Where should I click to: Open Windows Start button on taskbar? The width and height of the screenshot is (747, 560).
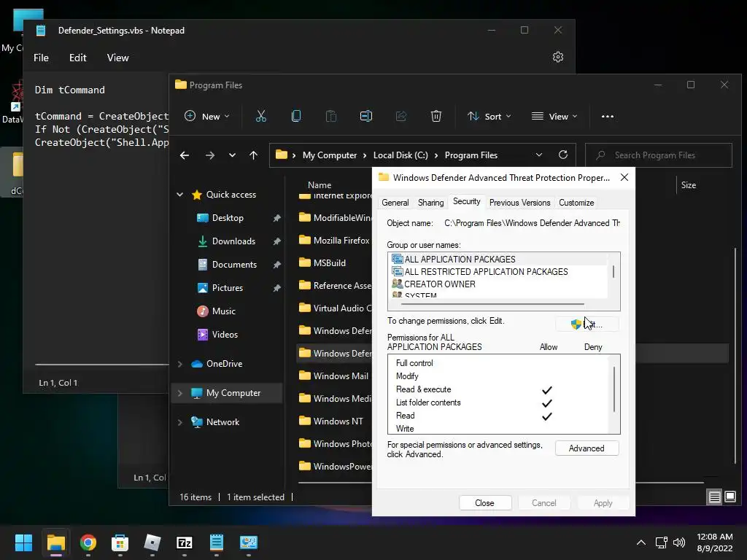[23, 542]
